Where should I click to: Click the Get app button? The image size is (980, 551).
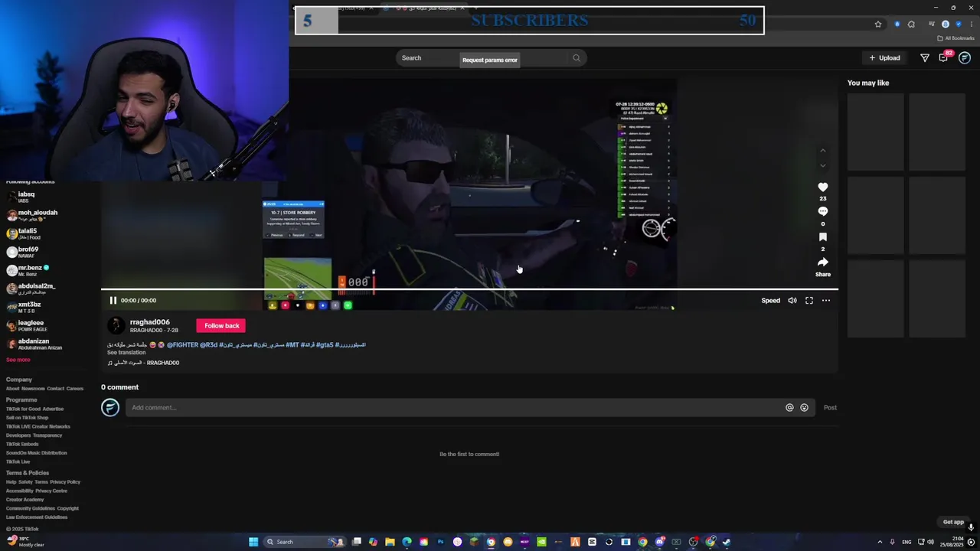(x=953, y=522)
